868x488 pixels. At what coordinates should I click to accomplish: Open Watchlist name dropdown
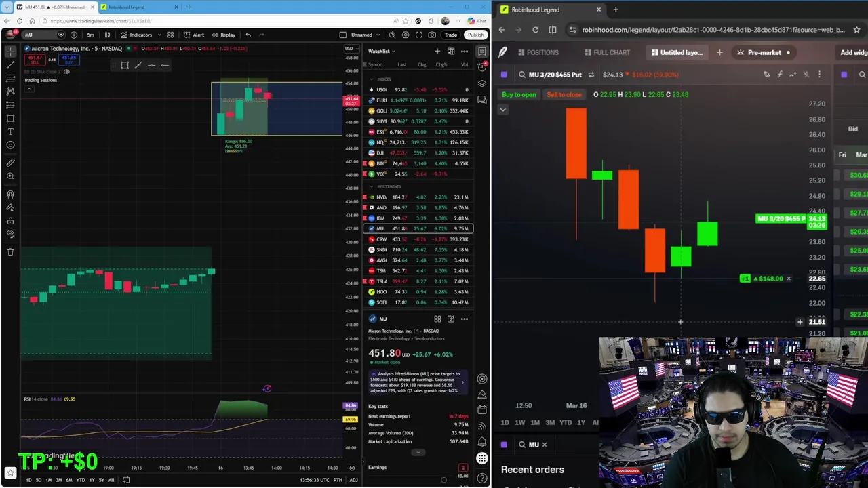tap(382, 52)
